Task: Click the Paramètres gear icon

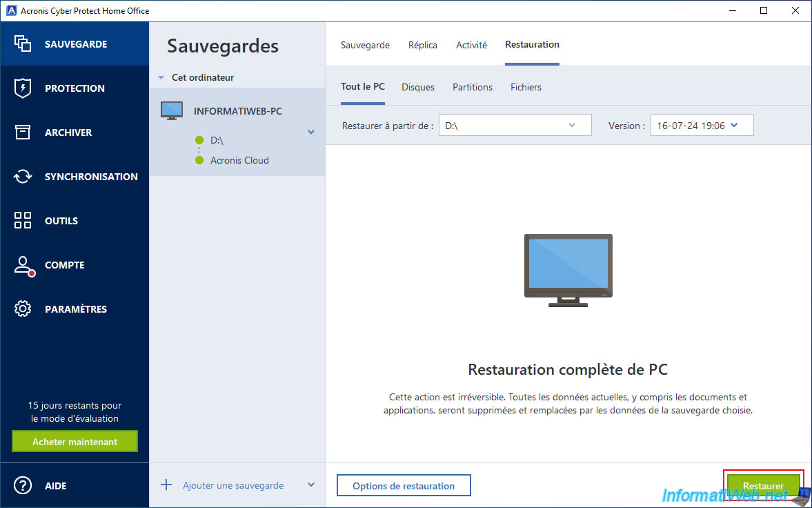Action: pos(23,309)
